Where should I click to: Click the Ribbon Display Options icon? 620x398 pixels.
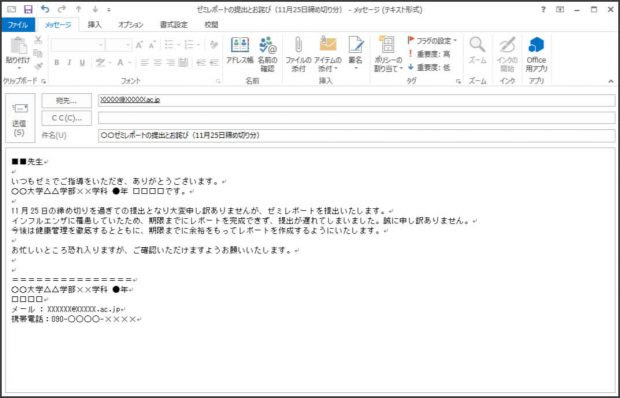pos(560,9)
